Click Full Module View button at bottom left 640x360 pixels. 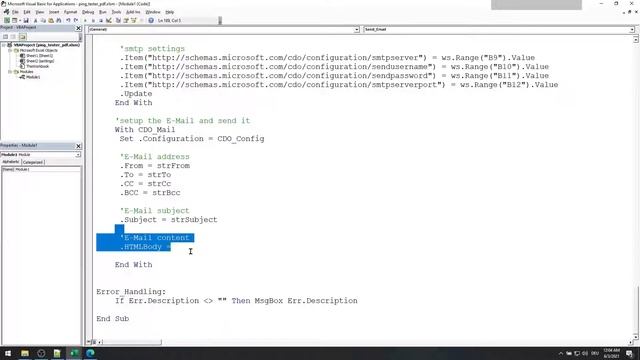(94, 342)
